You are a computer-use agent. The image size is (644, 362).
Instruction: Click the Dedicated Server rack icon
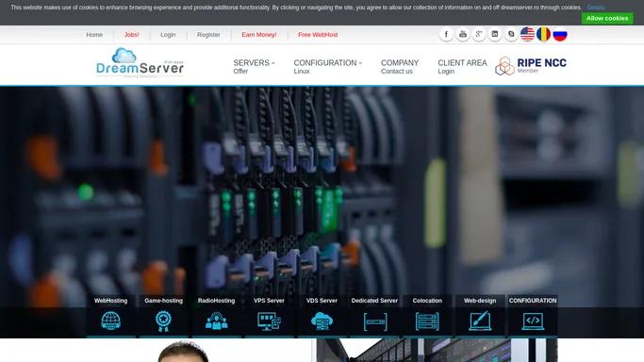click(x=374, y=321)
